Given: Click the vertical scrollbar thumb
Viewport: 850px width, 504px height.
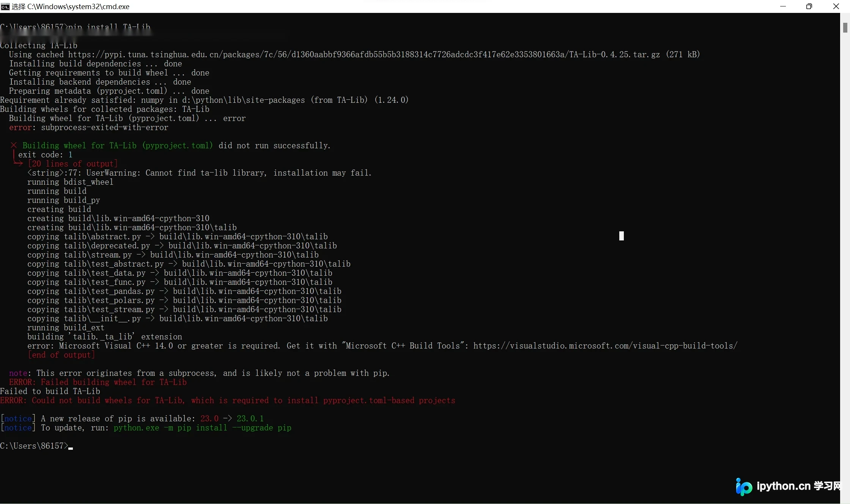Looking at the screenshot, I should click(845, 28).
